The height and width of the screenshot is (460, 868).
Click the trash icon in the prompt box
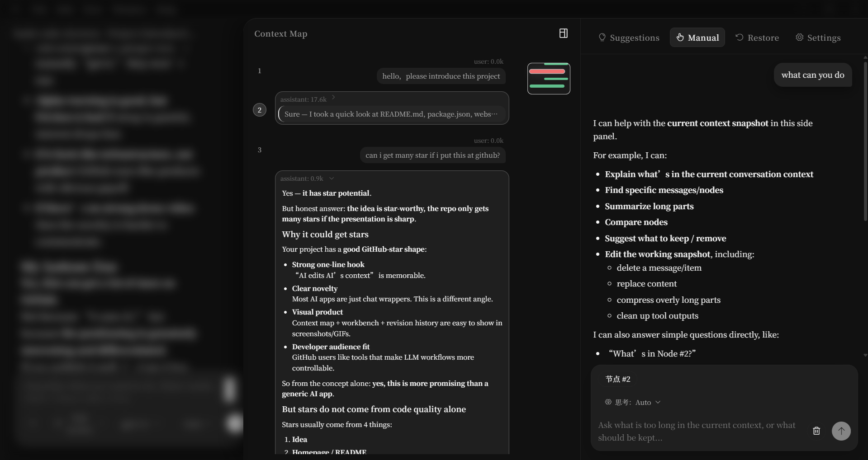816,431
